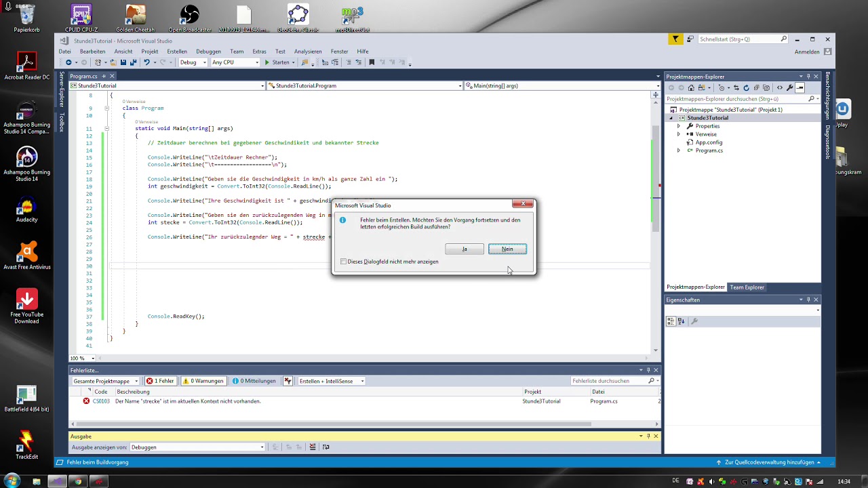Viewport: 868px width, 488px height.
Task: Click the feedback filter icon in title bar
Action: pyautogui.click(x=675, y=39)
